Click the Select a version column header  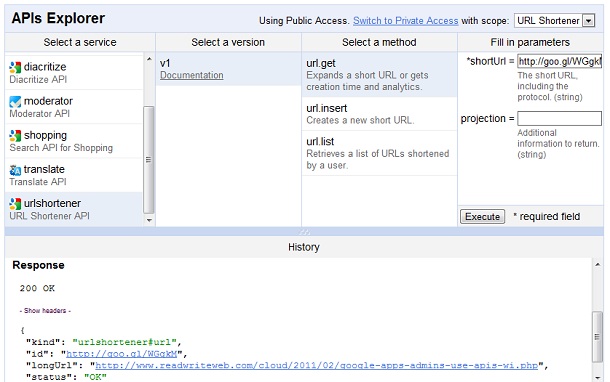click(228, 42)
